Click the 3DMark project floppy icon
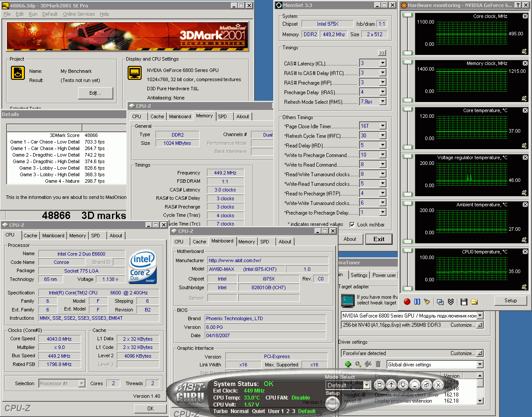Image resolution: width=532 pixels, height=417 pixels. click(x=18, y=73)
